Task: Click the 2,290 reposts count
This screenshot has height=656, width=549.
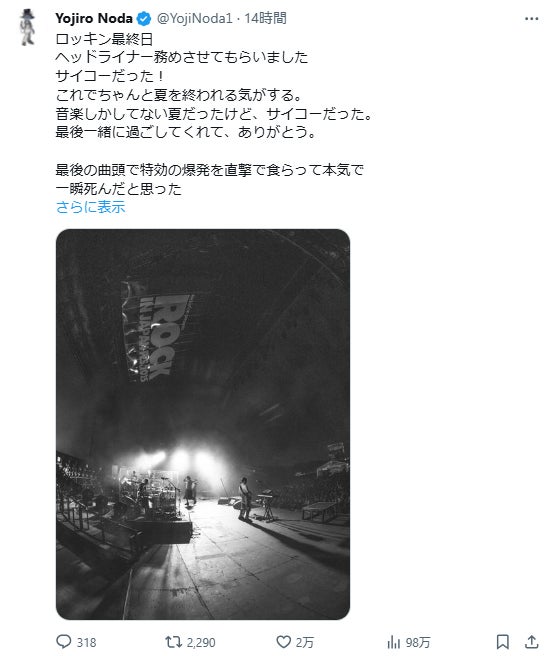Action: coord(201,642)
